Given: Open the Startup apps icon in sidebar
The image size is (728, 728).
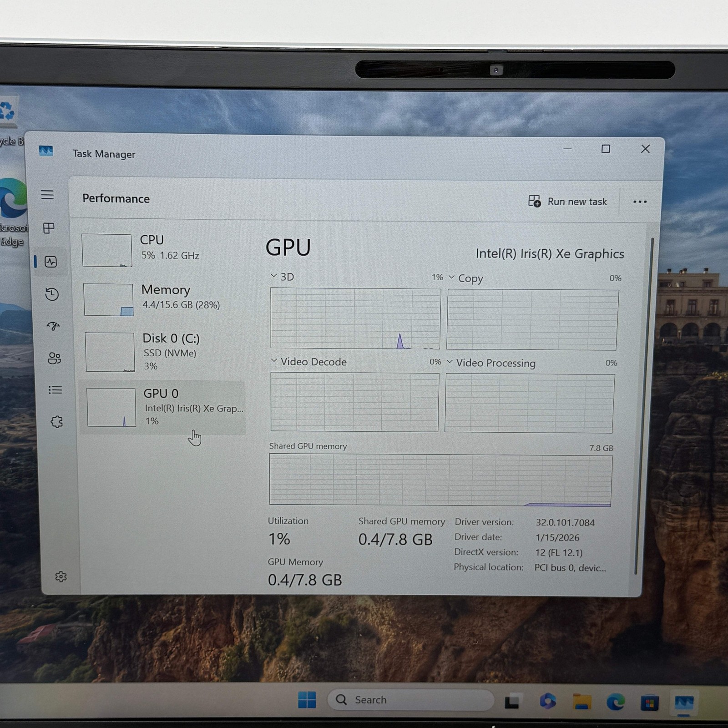Looking at the screenshot, I should [x=53, y=326].
